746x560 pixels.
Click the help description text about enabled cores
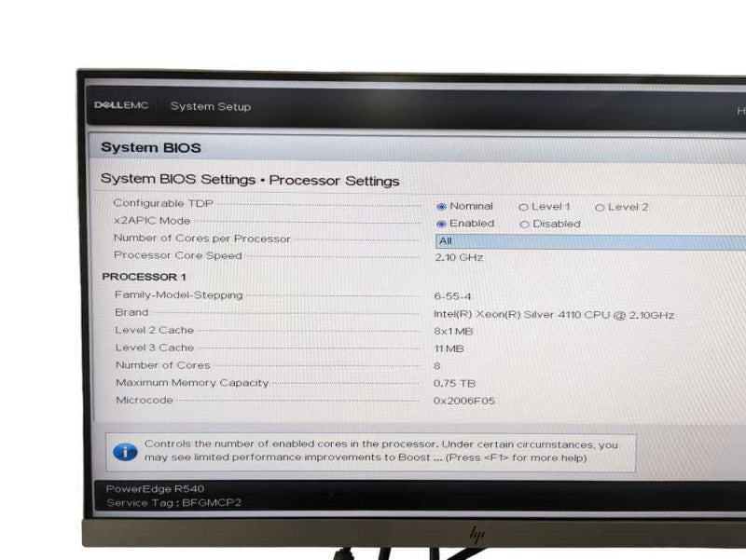click(x=381, y=451)
